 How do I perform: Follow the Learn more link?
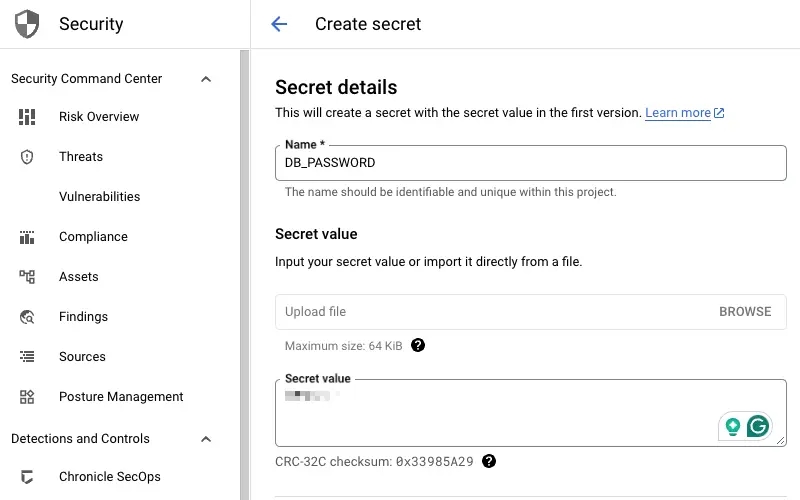[x=678, y=113]
